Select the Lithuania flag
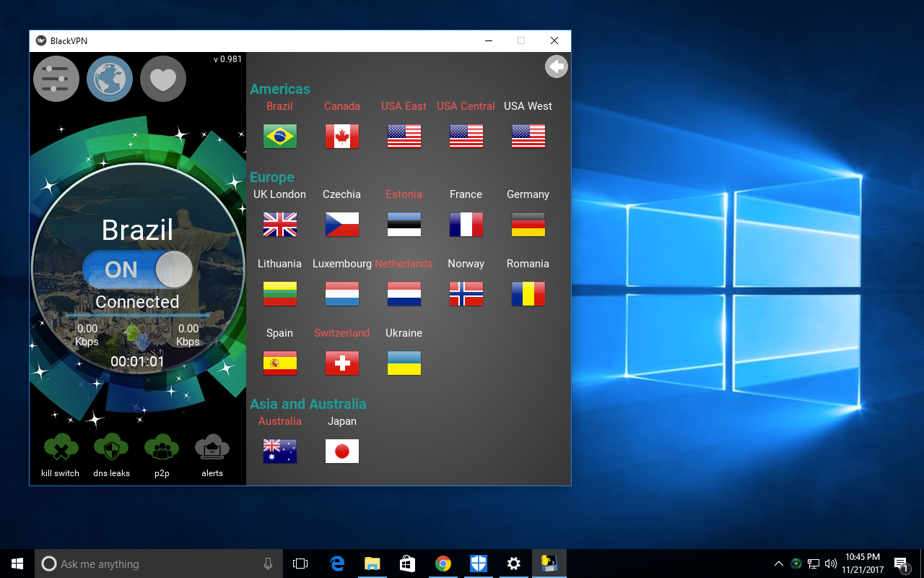 280,293
